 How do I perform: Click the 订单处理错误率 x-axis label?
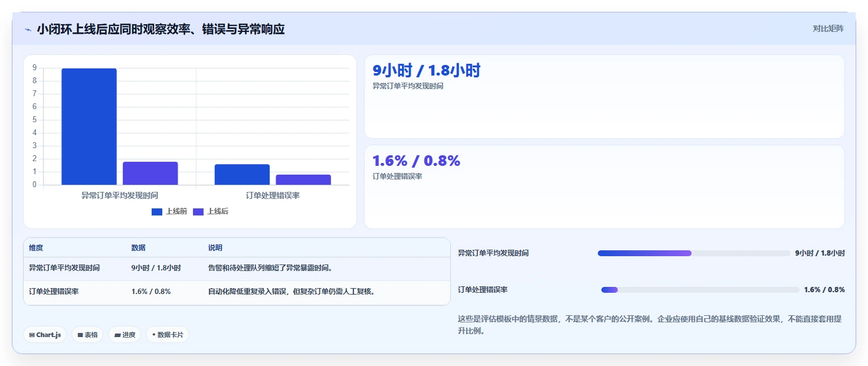tap(273, 195)
